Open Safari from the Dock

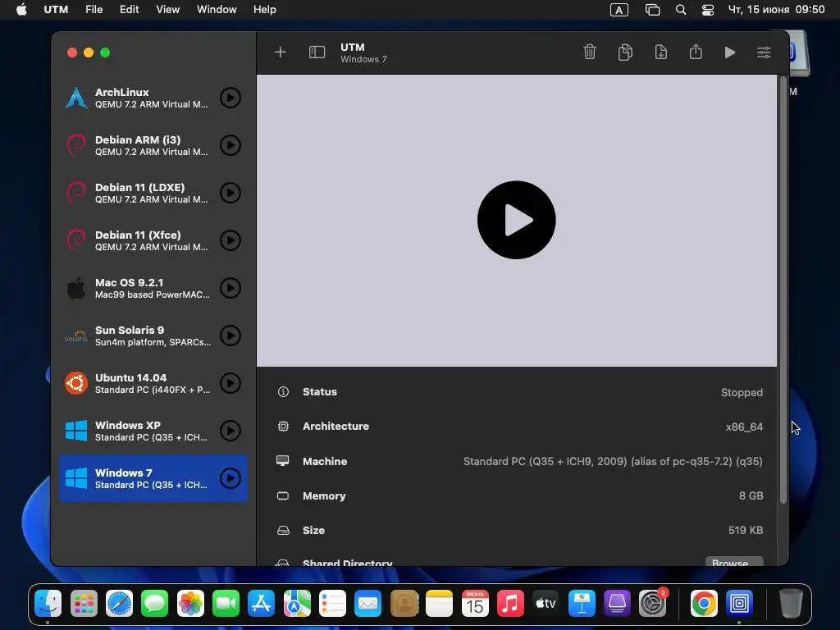(x=119, y=604)
